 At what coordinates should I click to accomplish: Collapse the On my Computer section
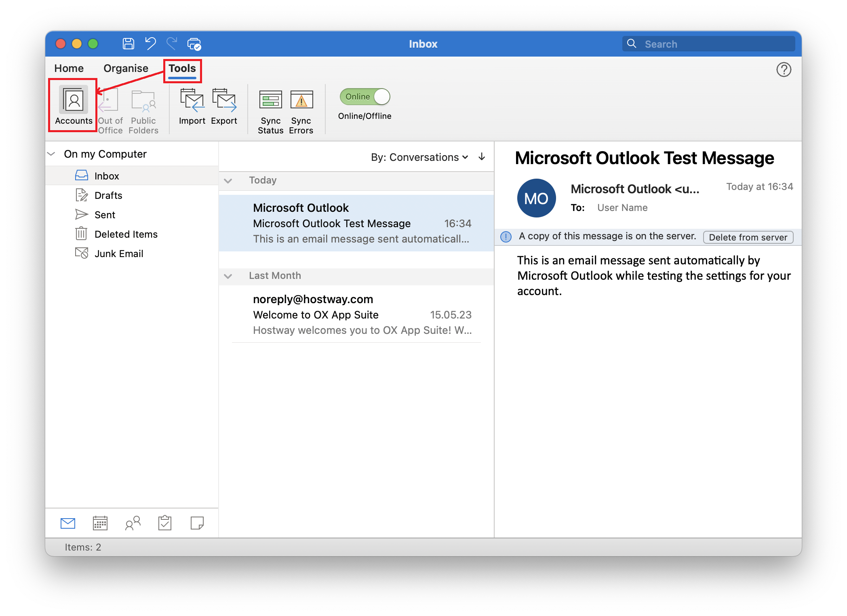tap(51, 153)
